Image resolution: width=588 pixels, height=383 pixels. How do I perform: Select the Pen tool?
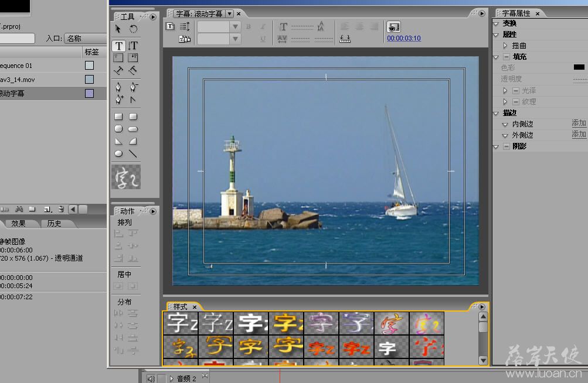[118, 87]
